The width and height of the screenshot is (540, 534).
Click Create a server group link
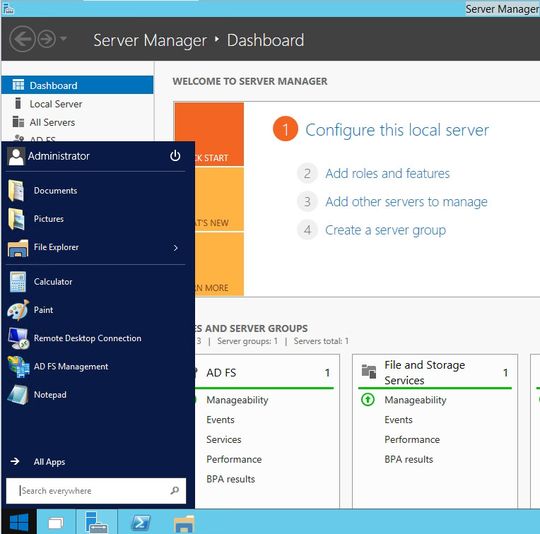pyautogui.click(x=385, y=230)
